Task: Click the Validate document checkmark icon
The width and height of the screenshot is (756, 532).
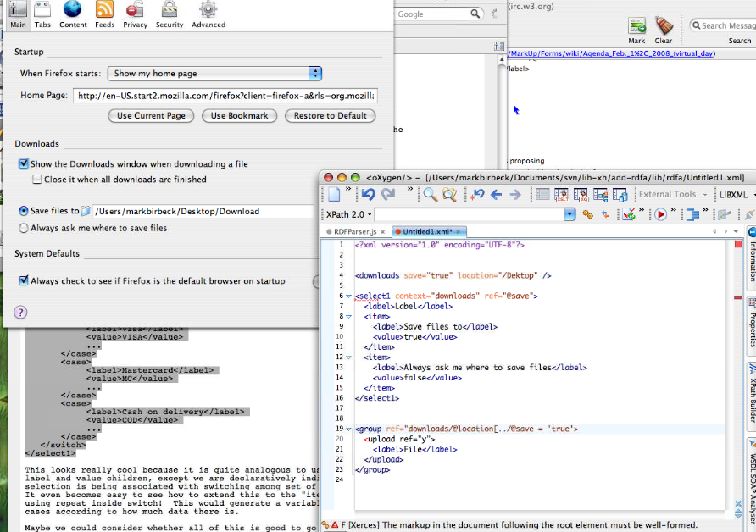Action: click(628, 214)
